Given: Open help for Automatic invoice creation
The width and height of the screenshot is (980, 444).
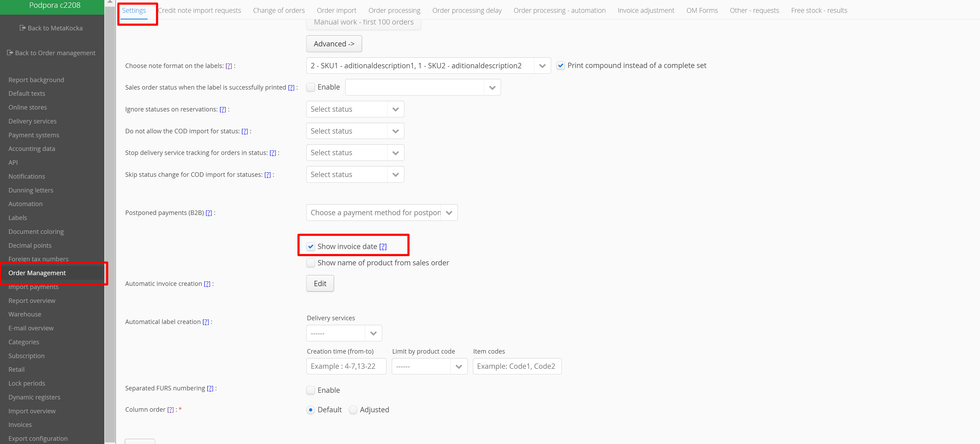Looking at the screenshot, I should pyautogui.click(x=207, y=283).
